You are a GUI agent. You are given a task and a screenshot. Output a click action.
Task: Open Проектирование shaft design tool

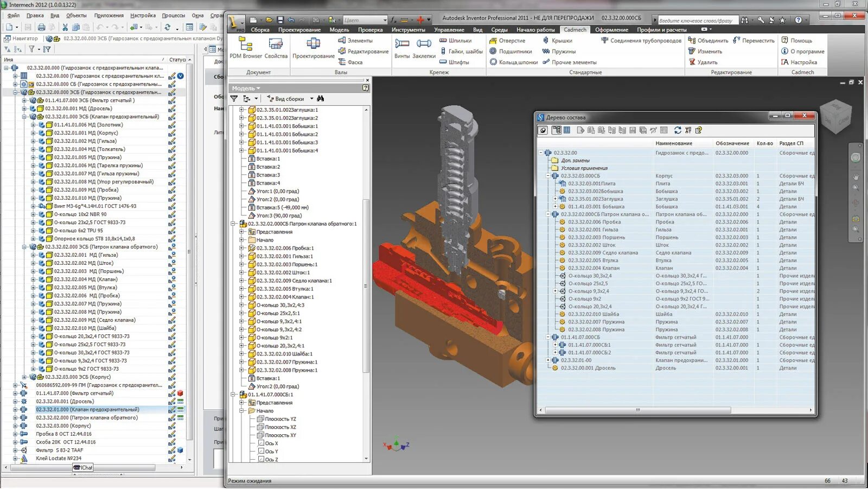(x=314, y=48)
